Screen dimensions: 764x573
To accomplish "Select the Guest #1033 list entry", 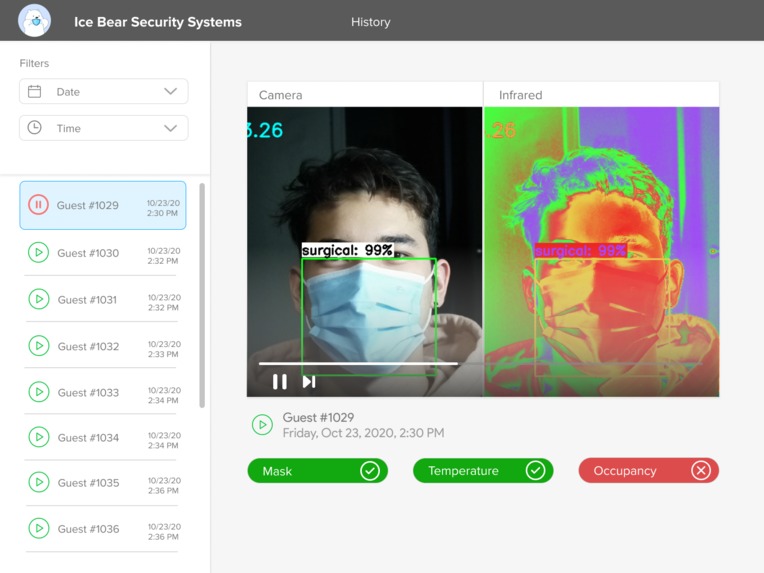I will (101, 392).
